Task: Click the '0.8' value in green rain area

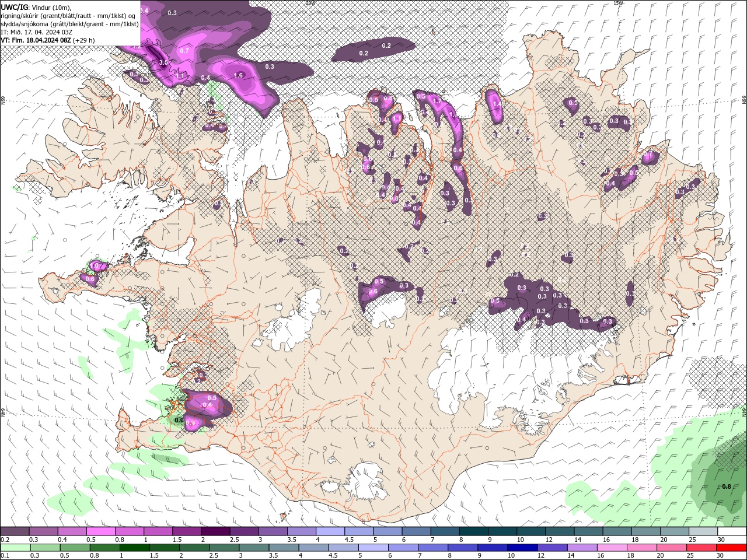Action: click(727, 487)
